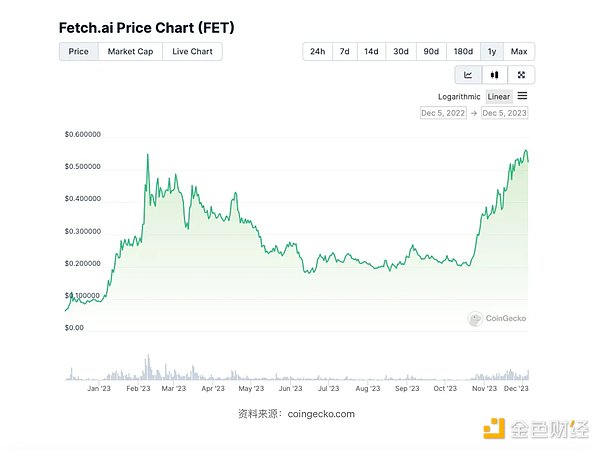Show Max price history
Image resolution: width=600 pixels, height=450 pixels.
click(x=519, y=51)
